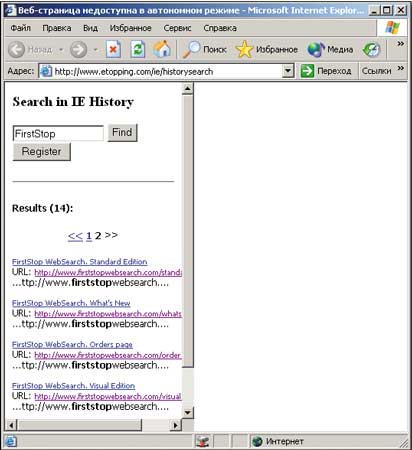The image size is (412, 450).
Task: Click the vertical scrollbar down arrow
Action: pos(188,412)
